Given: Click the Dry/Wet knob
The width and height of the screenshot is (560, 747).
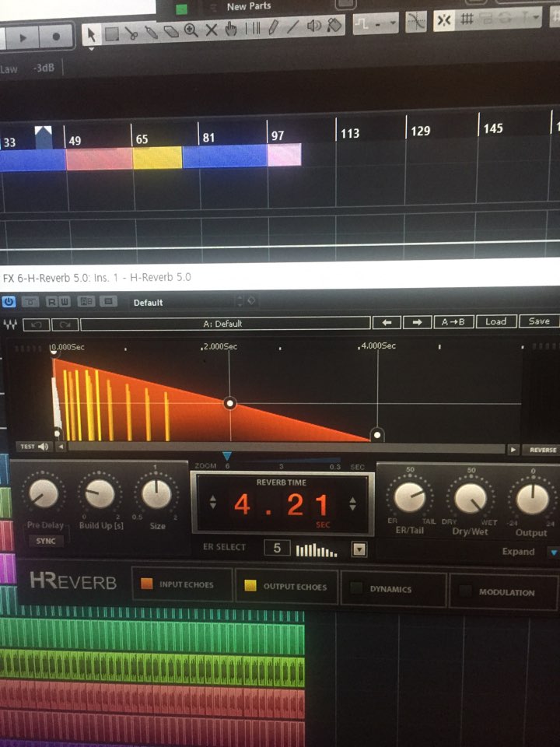Looking at the screenshot, I should pos(471,498).
